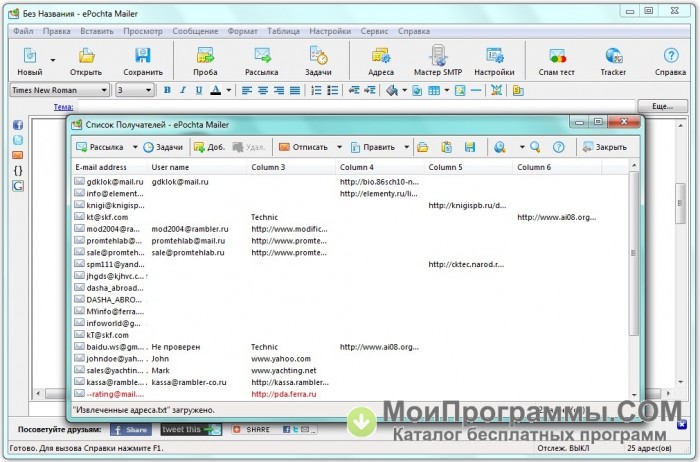Click Задачи in recipients toolbar

pos(163,147)
